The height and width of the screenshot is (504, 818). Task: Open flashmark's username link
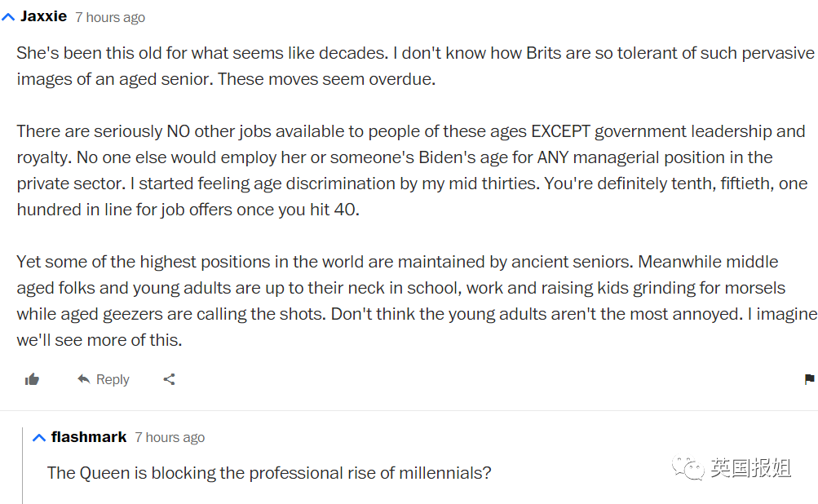point(89,437)
